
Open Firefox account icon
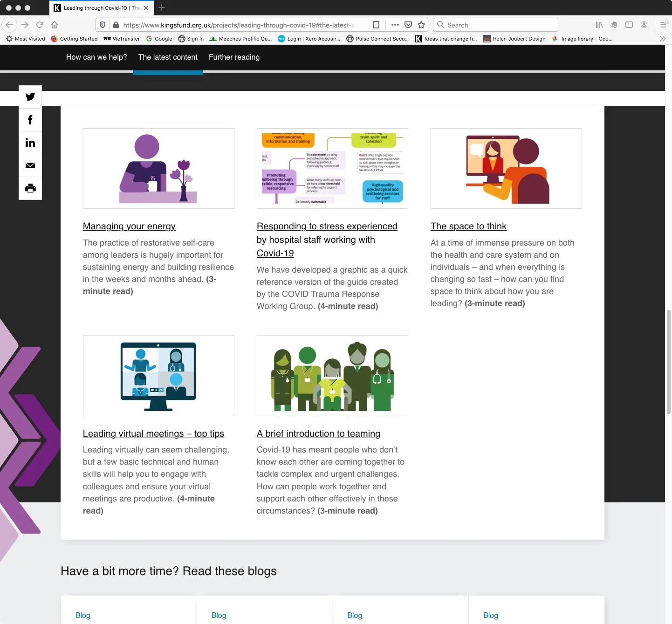(x=644, y=25)
